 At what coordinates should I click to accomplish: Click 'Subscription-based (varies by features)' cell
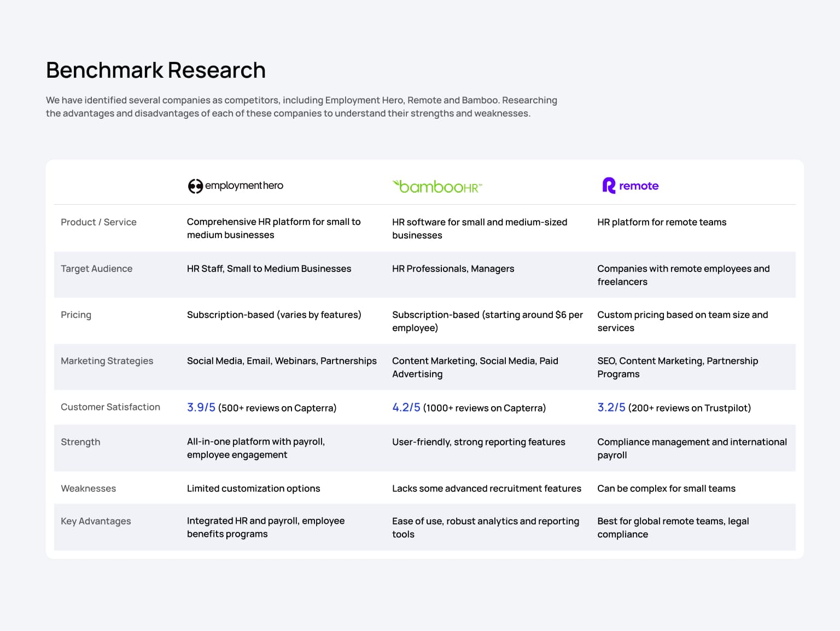point(274,315)
